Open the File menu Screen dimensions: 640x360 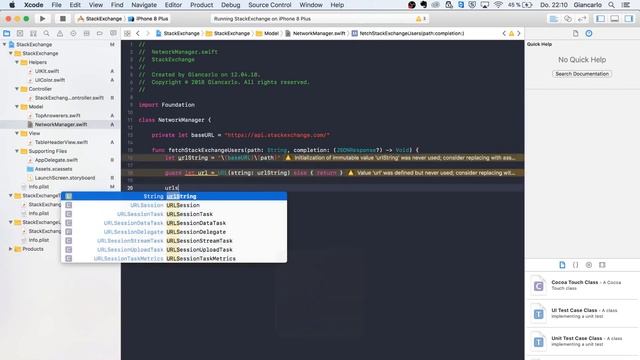[56, 5]
